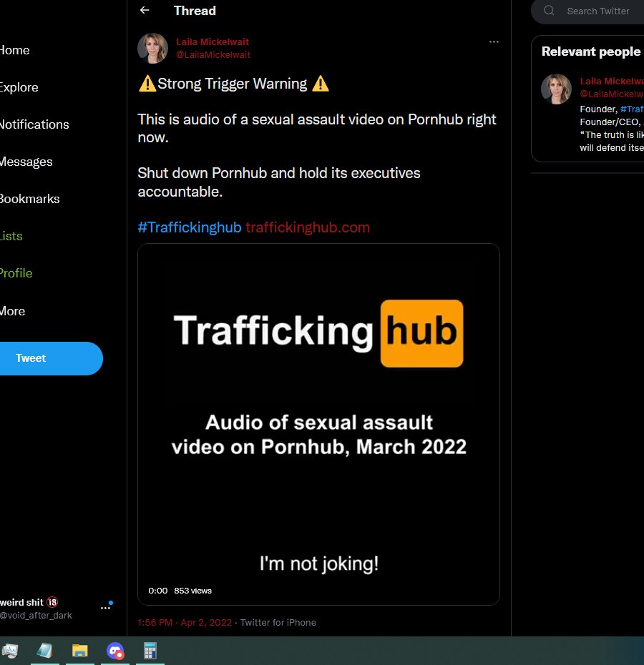The width and height of the screenshot is (644, 665).
Task: Open the monitor taskbar icon
Action: (x=10, y=651)
